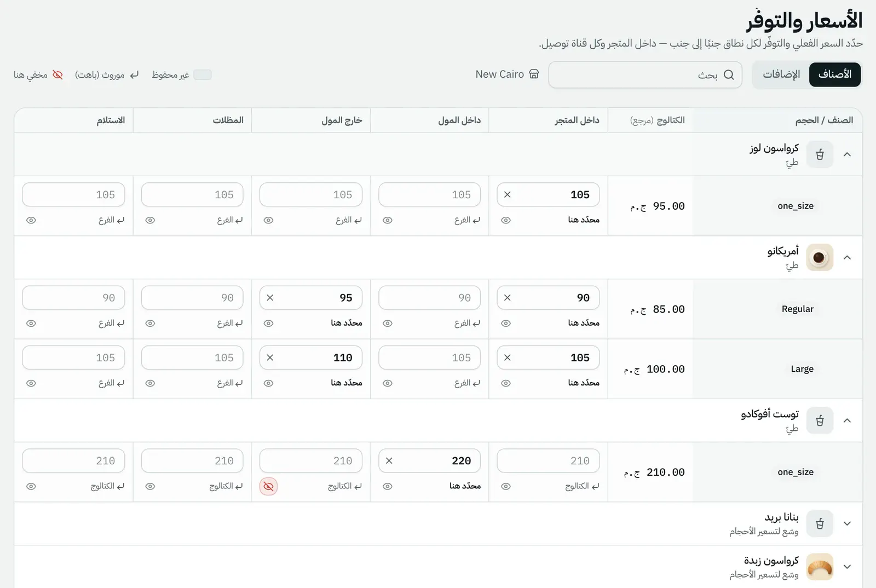This screenshot has width=876, height=588.
Task: Click the catalog price 100.00 ج.م
Action: pyautogui.click(x=654, y=369)
